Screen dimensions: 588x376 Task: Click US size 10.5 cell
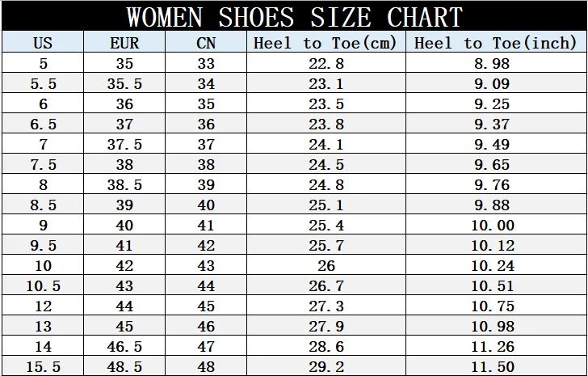tap(43, 285)
